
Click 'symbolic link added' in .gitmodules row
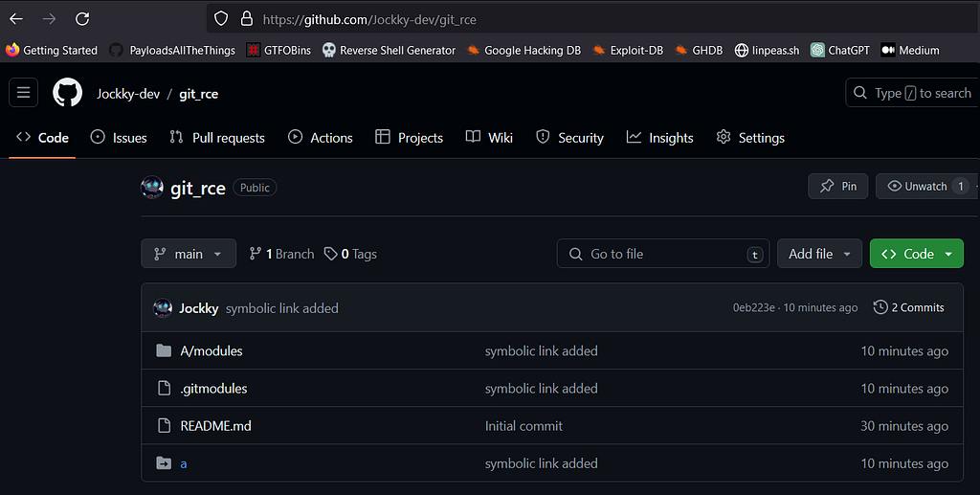pyautogui.click(x=542, y=389)
